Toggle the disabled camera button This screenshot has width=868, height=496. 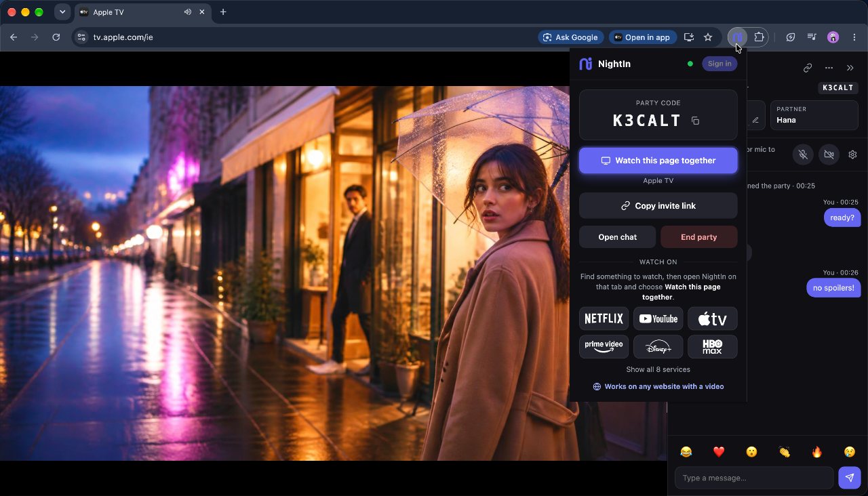point(829,154)
